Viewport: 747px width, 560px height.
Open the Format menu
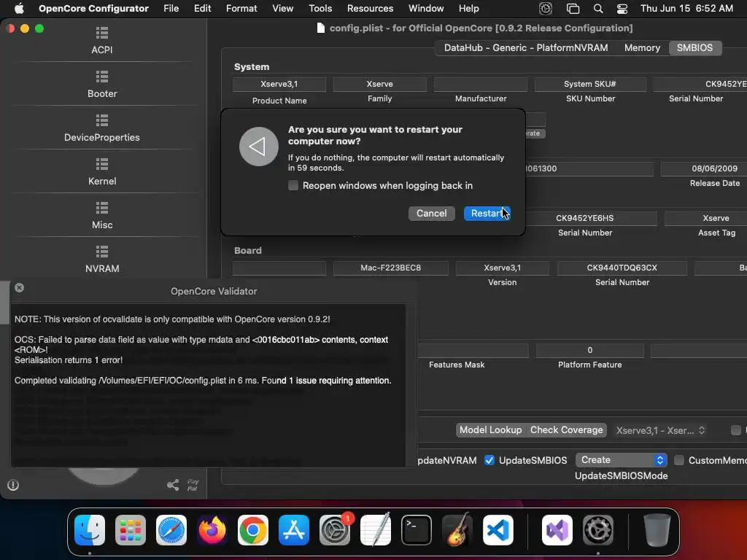(241, 8)
